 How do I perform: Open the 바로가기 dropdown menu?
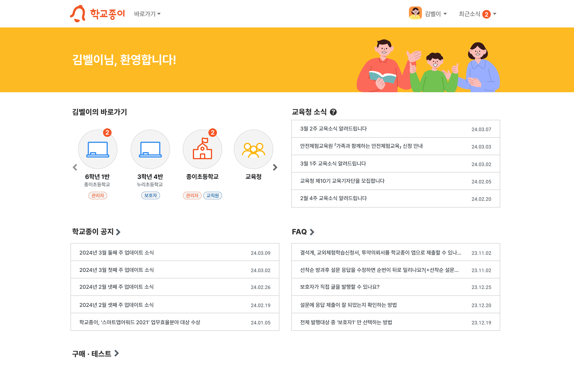(x=147, y=14)
